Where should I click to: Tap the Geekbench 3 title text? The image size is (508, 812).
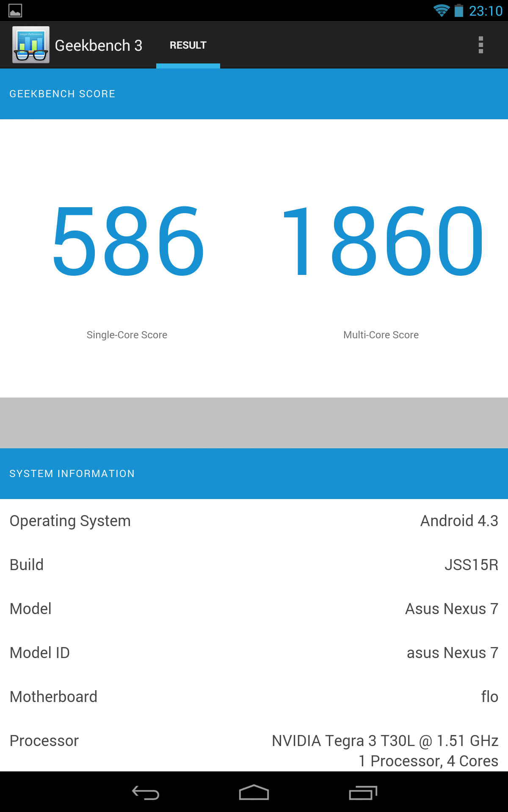tap(98, 45)
